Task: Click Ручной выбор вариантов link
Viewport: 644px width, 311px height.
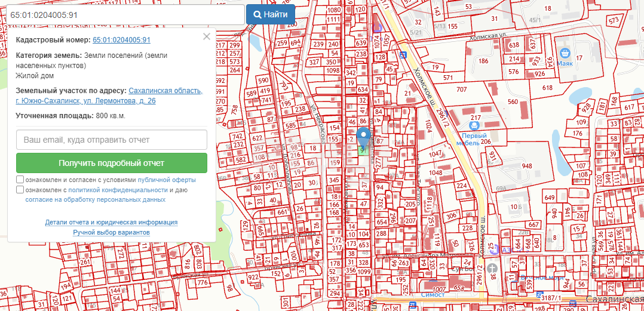Action: (x=111, y=232)
